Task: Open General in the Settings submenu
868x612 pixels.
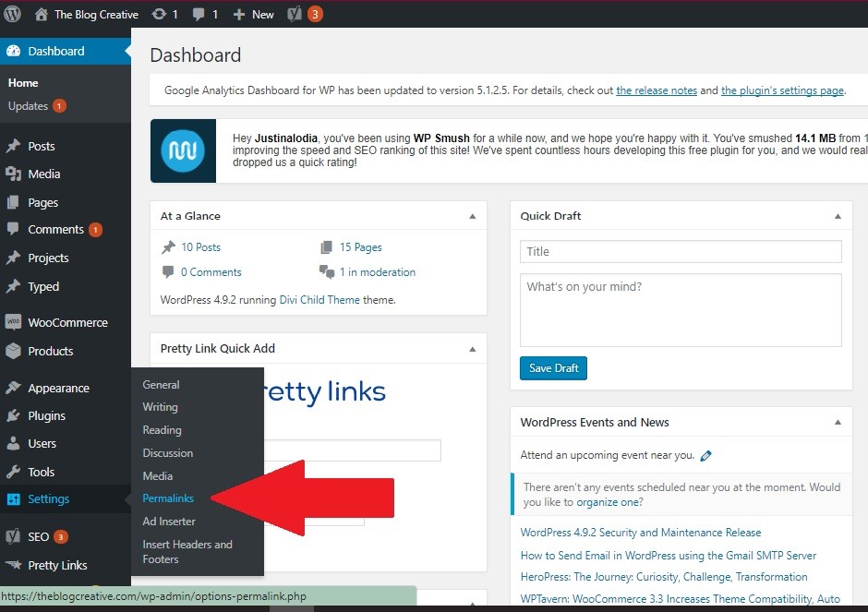Action: coord(161,385)
